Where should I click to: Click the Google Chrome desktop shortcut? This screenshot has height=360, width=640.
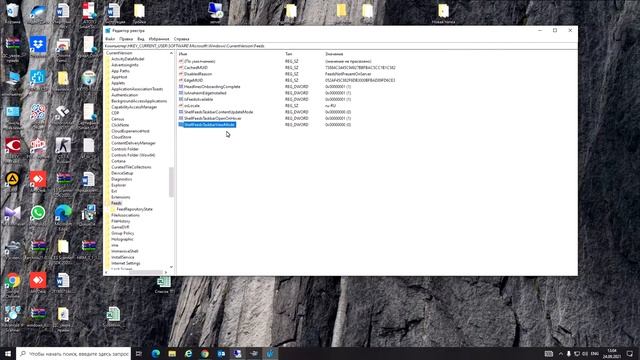(13, 281)
